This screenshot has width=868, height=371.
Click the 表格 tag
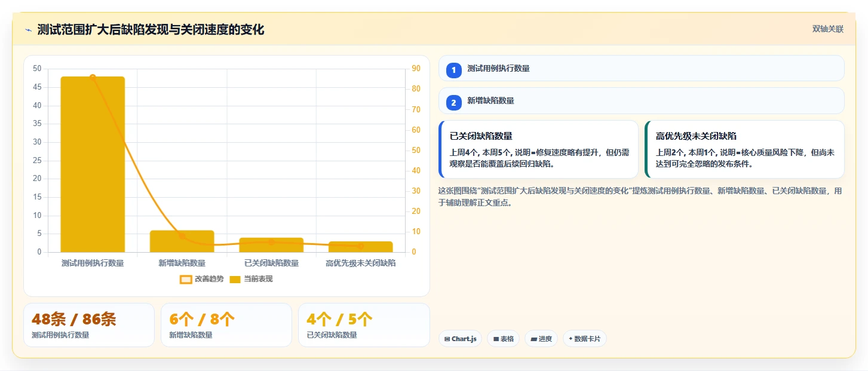tap(503, 339)
